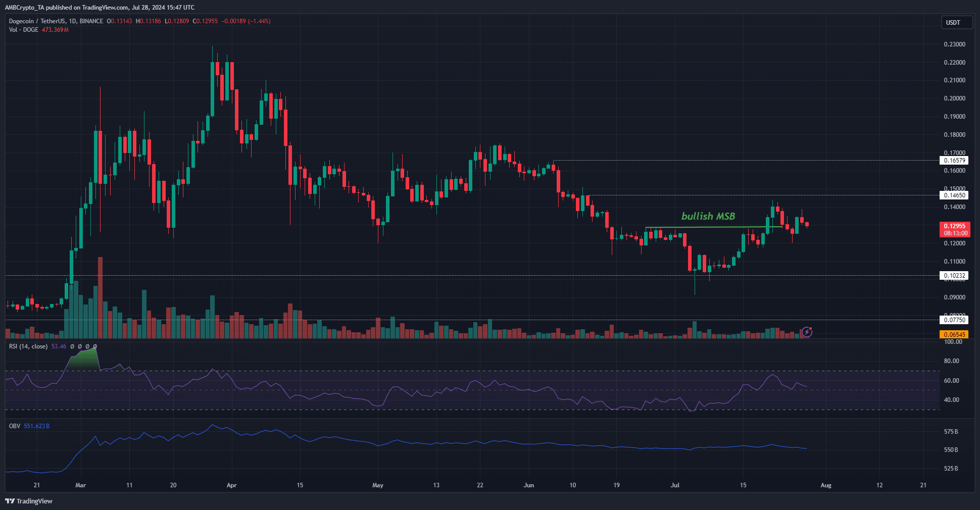Select the OBV indicator label
Image resolution: width=980 pixels, height=510 pixels.
(15, 426)
